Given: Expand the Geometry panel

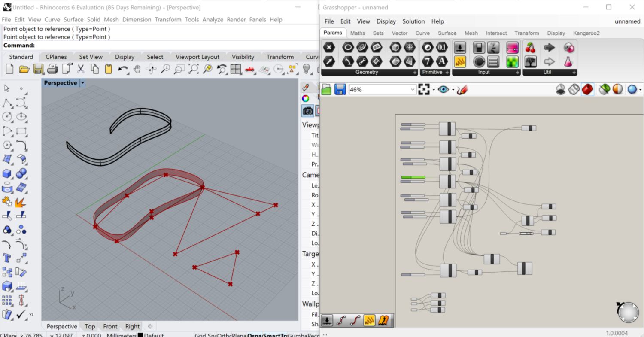Looking at the screenshot, I should tap(415, 73).
